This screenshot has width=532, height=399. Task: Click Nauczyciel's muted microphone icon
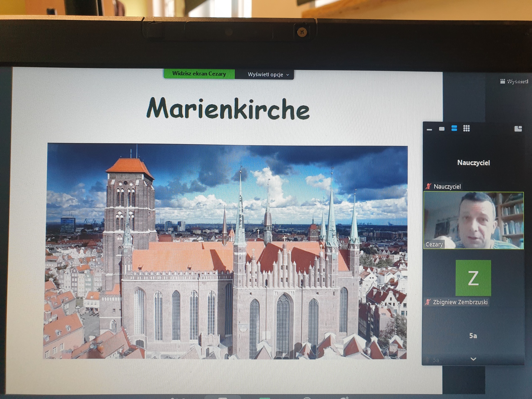[428, 186]
